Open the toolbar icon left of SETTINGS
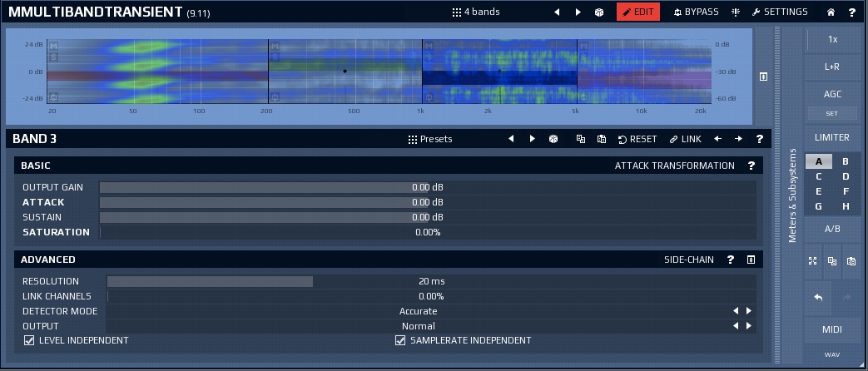Screen dimensions: 868x371 pos(736,12)
